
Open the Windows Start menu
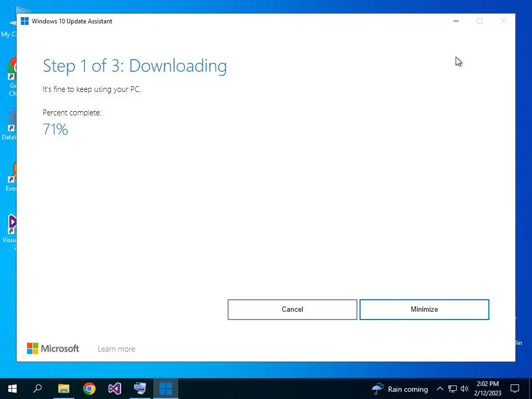[x=12, y=389]
